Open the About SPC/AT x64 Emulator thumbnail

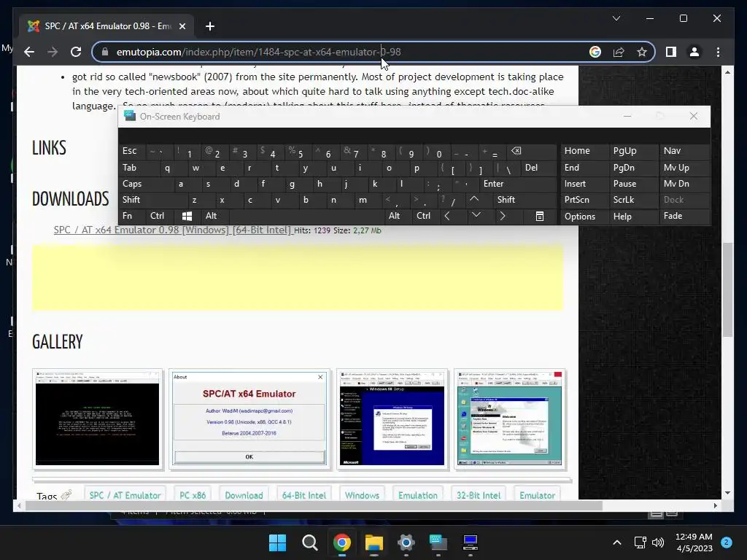[x=249, y=419]
